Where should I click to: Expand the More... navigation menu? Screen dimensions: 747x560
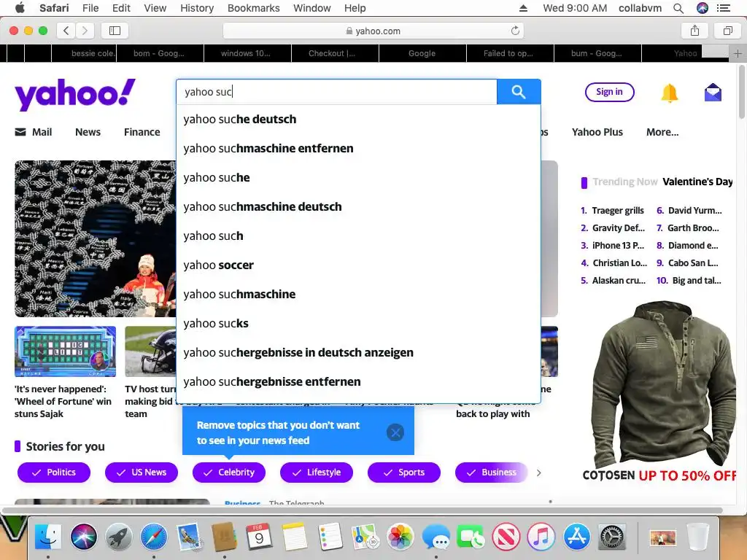[662, 132]
